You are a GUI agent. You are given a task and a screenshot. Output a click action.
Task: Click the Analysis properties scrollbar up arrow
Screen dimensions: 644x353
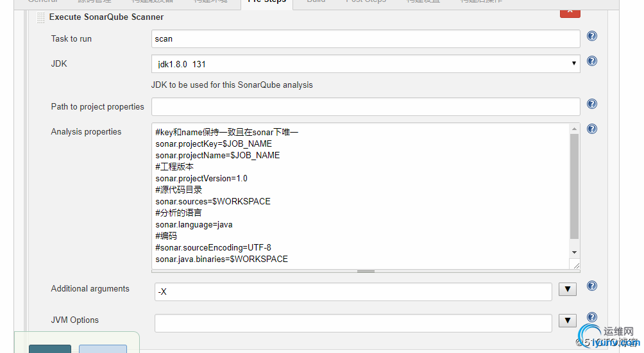(x=574, y=129)
